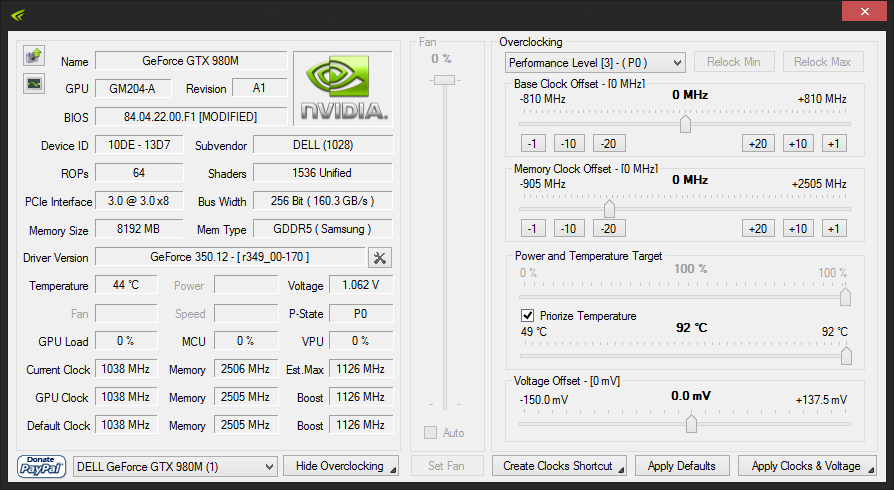
Task: Click the NVIDIA logo image
Action: [x=343, y=88]
